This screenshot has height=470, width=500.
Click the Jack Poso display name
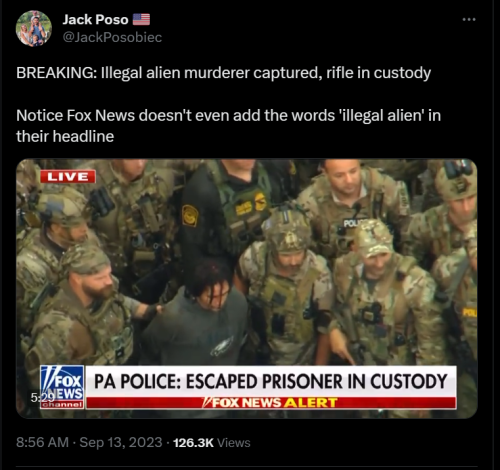point(95,20)
